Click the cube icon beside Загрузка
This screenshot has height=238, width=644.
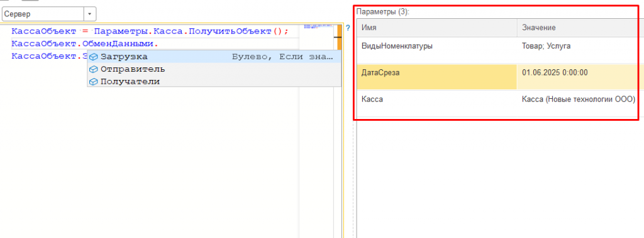coord(93,57)
